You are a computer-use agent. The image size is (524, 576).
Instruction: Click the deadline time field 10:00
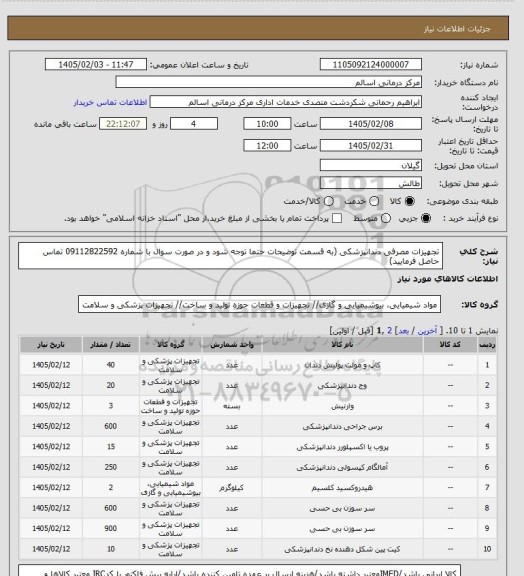click(x=267, y=124)
